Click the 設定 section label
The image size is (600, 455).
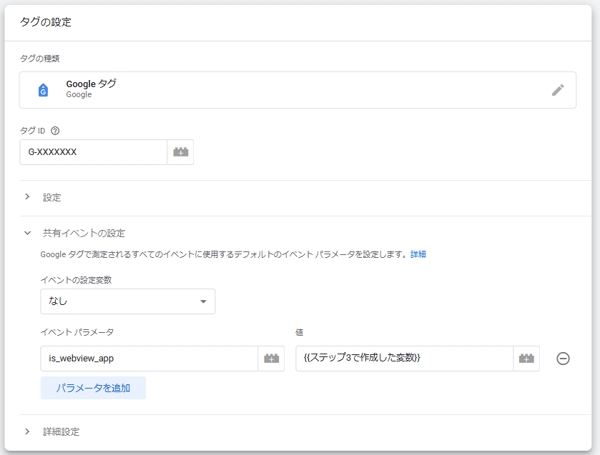click(52, 197)
